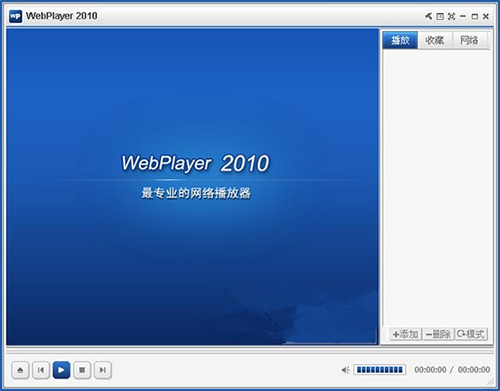Skip to the next track
Image resolution: width=500 pixels, height=391 pixels.
click(x=103, y=370)
